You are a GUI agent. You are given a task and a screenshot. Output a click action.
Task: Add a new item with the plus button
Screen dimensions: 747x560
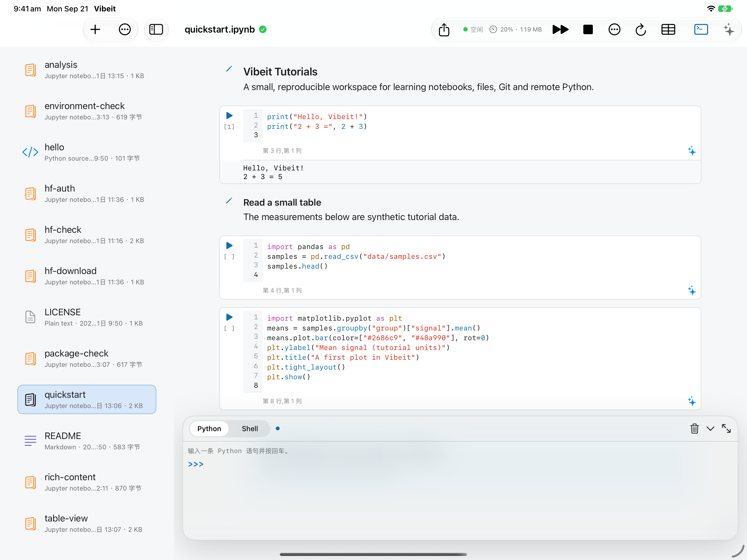(x=95, y=29)
